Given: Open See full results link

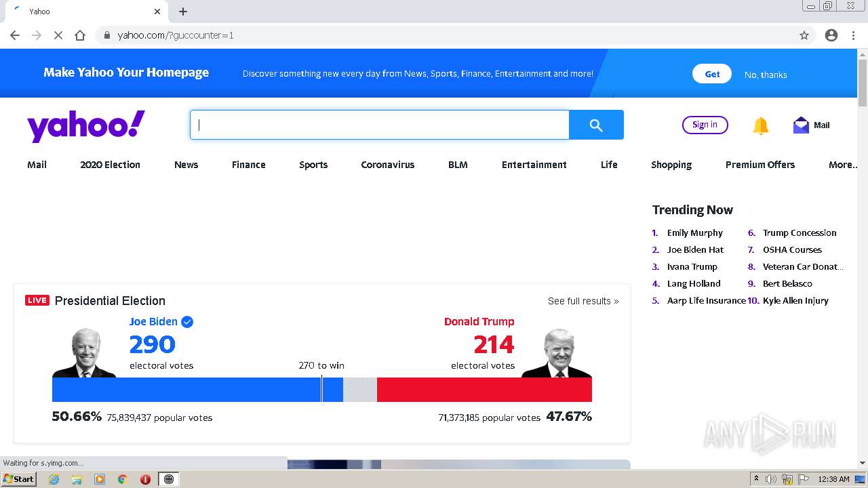Looking at the screenshot, I should click(583, 301).
